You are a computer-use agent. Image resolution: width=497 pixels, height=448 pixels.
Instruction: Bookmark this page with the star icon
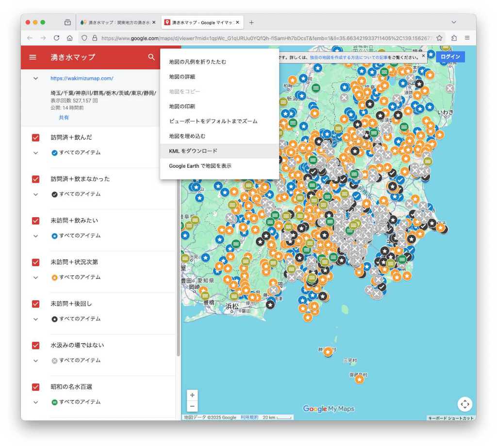click(x=439, y=38)
